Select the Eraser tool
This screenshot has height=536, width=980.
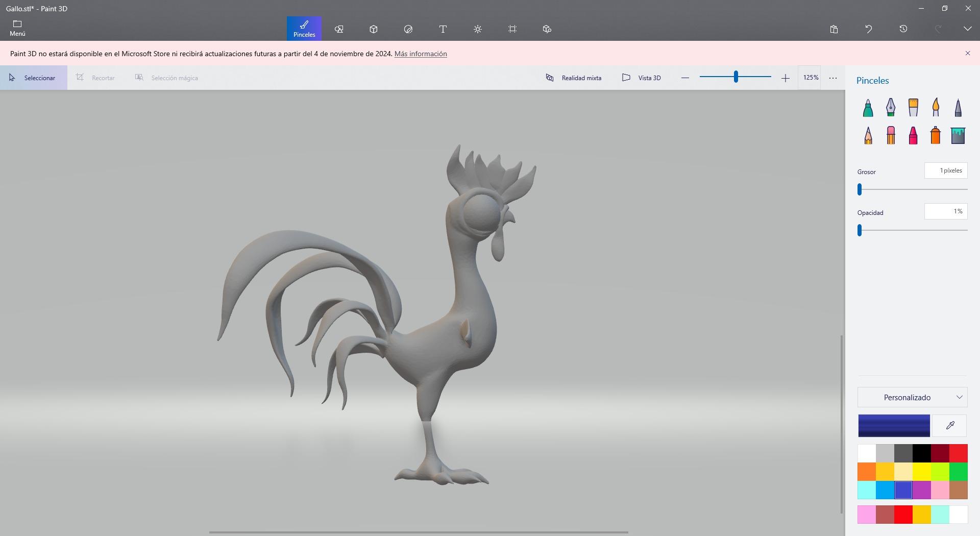(x=891, y=135)
